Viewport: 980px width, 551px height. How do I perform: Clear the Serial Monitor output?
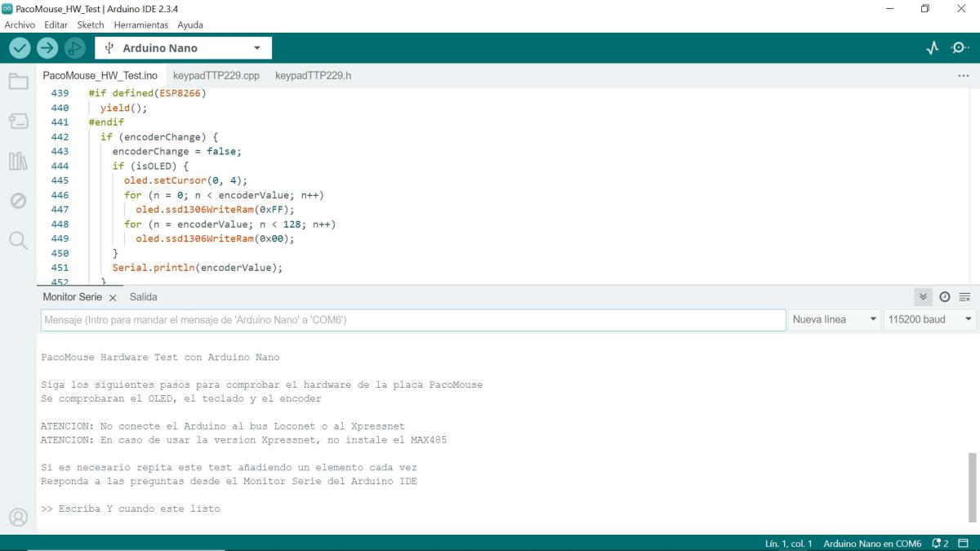click(x=964, y=297)
